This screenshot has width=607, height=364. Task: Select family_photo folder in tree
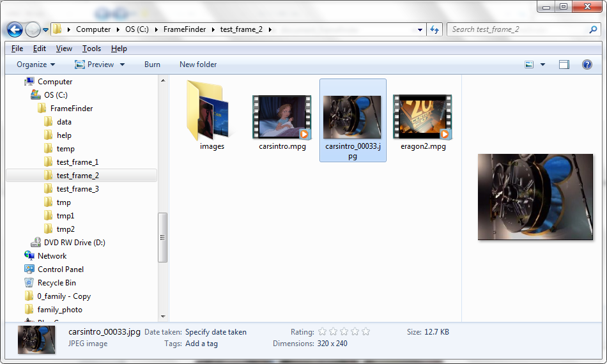59,310
